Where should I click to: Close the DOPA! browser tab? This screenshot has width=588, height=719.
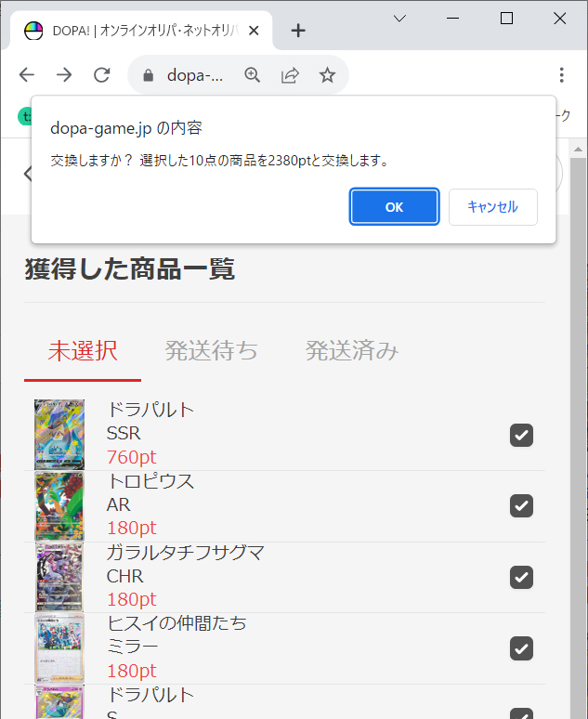coord(254,31)
